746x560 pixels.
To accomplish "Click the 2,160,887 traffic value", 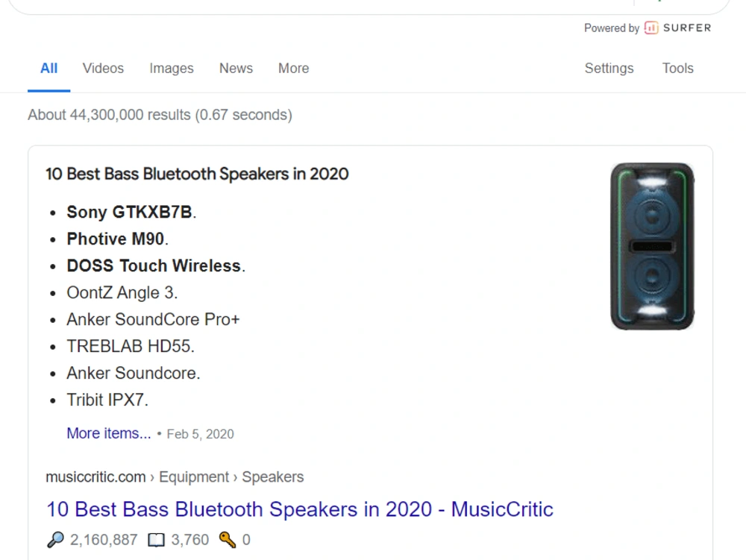I will coord(104,540).
